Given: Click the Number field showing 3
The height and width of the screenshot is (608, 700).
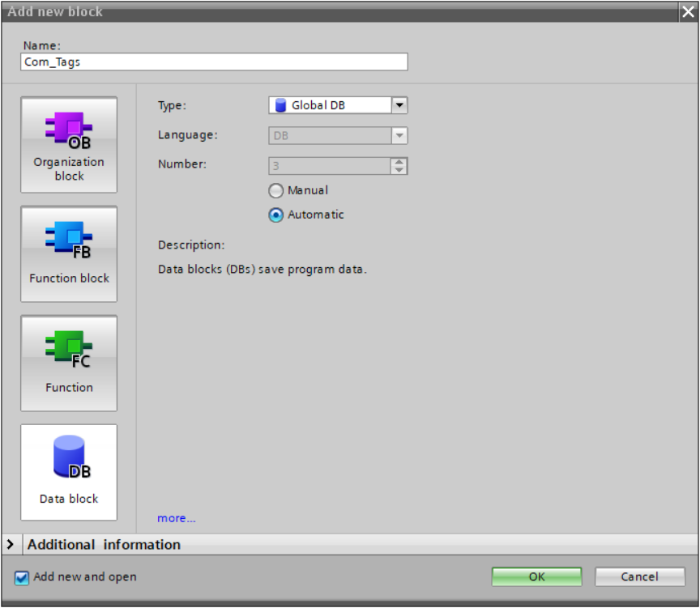Looking at the screenshot, I should (329, 166).
